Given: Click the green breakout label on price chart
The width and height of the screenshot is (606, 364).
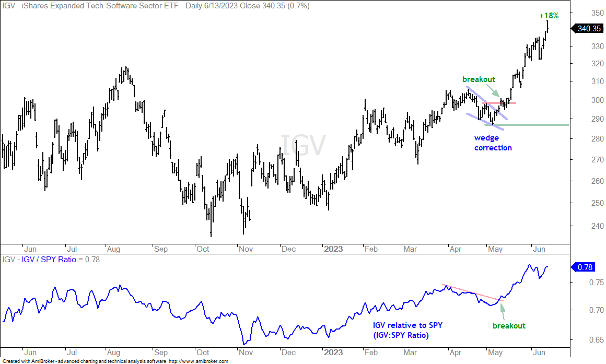Looking at the screenshot, I should (x=479, y=79).
